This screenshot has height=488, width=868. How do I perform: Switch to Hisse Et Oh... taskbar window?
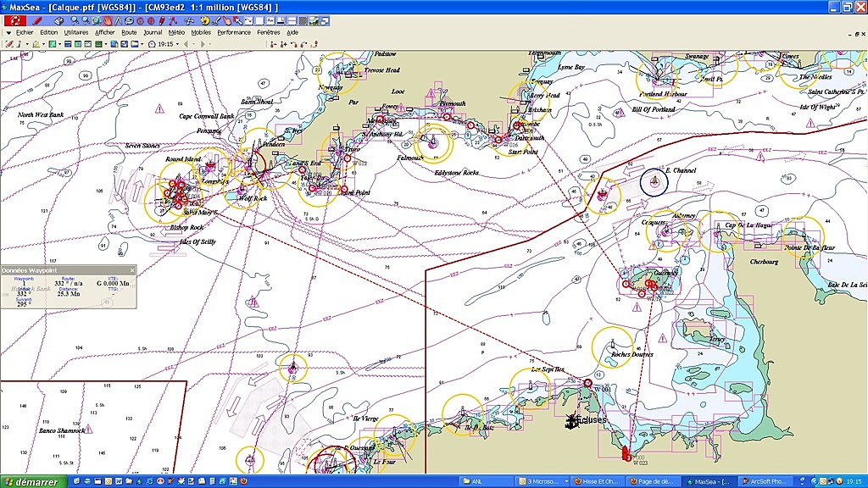point(598,481)
